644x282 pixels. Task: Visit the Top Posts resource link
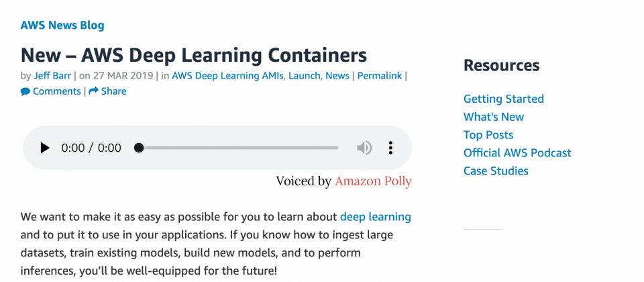[488, 135]
